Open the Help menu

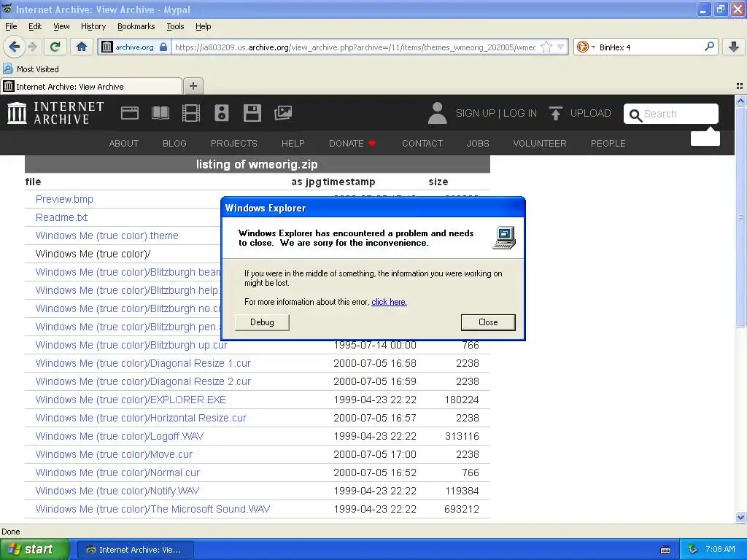coord(203,26)
